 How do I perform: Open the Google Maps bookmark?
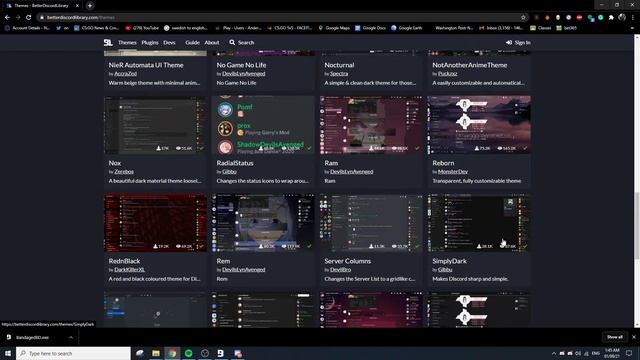point(334,28)
